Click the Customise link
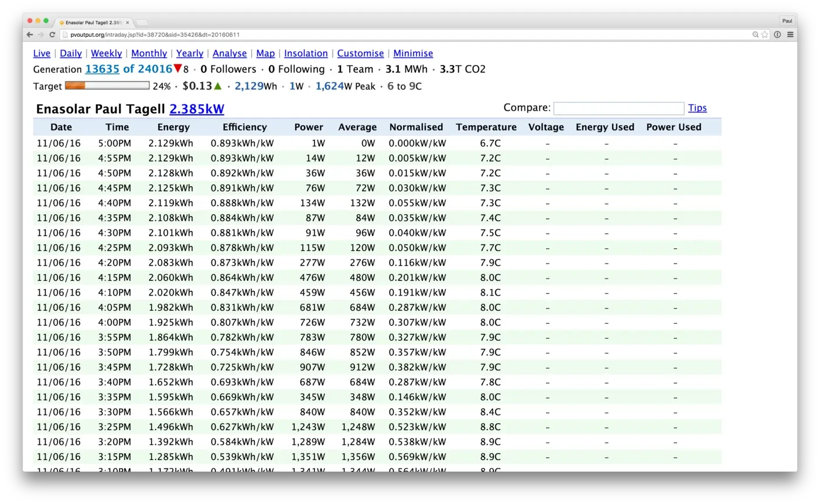Image resolution: width=820 pixels, height=504 pixels. click(x=361, y=53)
